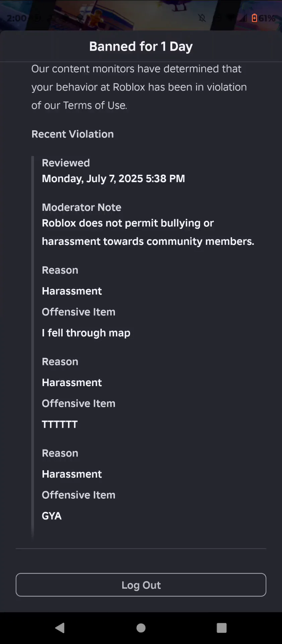Tap the reviewed date Monday, July 7, 2025
This screenshot has width=282, height=644.
(x=113, y=178)
